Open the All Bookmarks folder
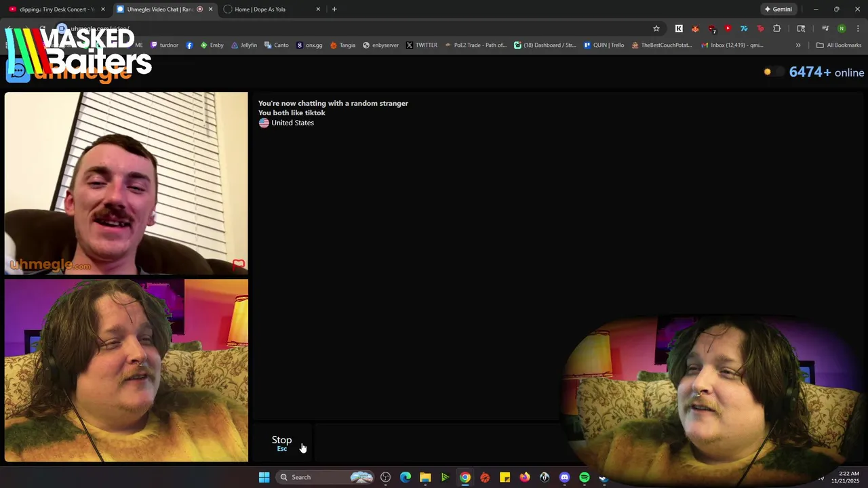Image resolution: width=868 pixels, height=488 pixels. [x=839, y=45]
